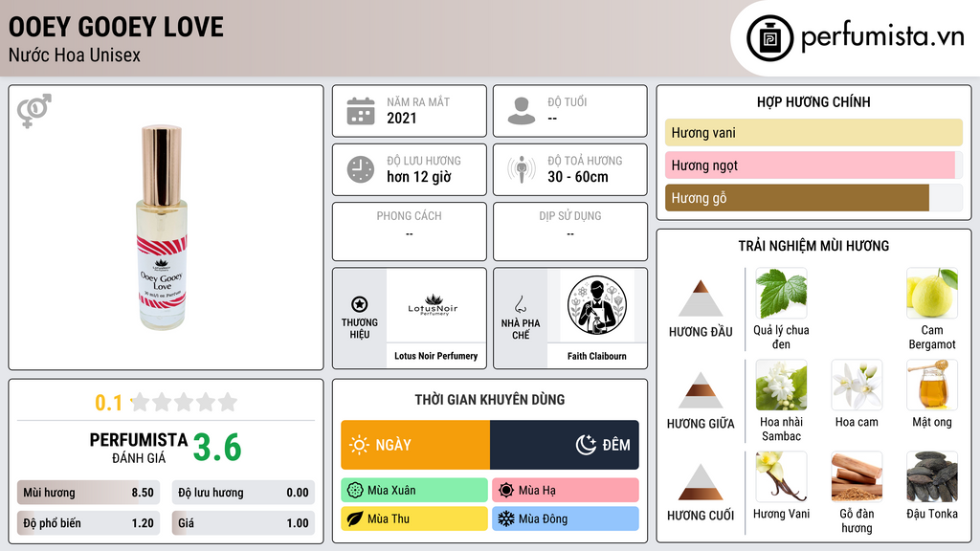This screenshot has width=980, height=551.
Task: Click the Faith Claibourn perfumer portrait
Action: click(597, 305)
